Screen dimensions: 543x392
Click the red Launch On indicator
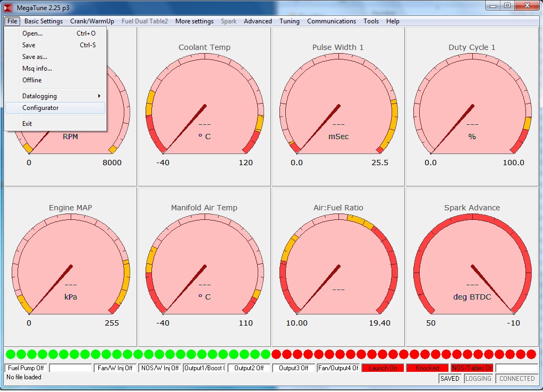[x=383, y=368]
